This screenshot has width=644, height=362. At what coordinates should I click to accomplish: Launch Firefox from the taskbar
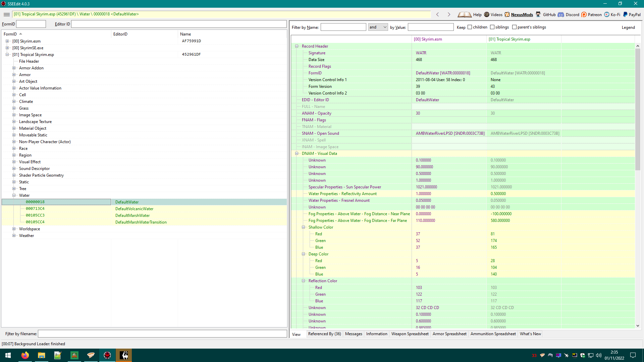(x=25, y=355)
